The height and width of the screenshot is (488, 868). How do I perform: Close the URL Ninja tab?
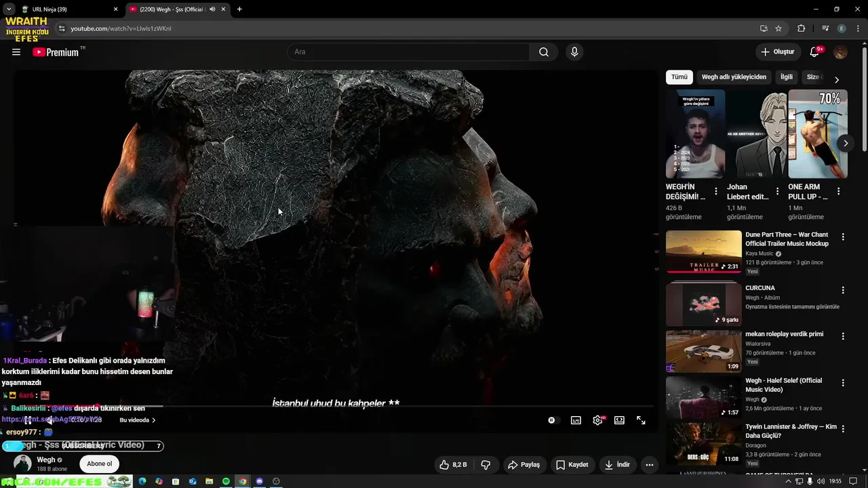(x=115, y=9)
